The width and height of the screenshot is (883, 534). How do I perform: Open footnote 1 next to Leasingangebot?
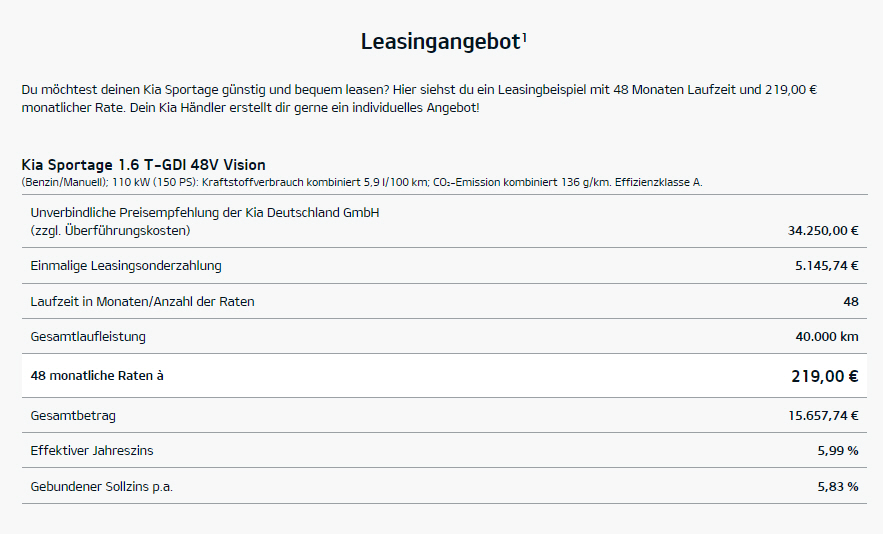coord(525,37)
